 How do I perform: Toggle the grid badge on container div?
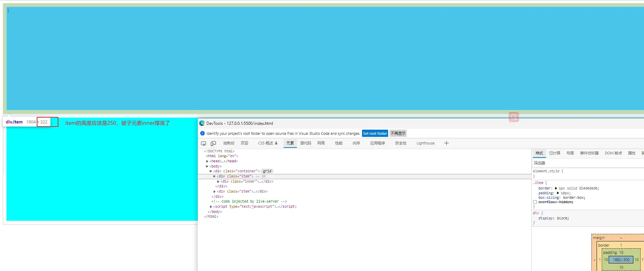(x=267, y=171)
